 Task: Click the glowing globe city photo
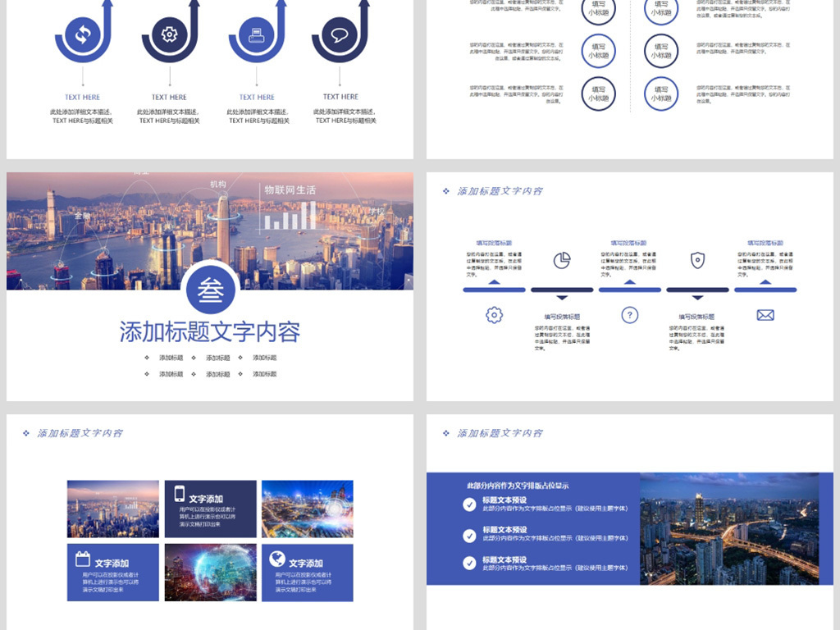click(210, 572)
